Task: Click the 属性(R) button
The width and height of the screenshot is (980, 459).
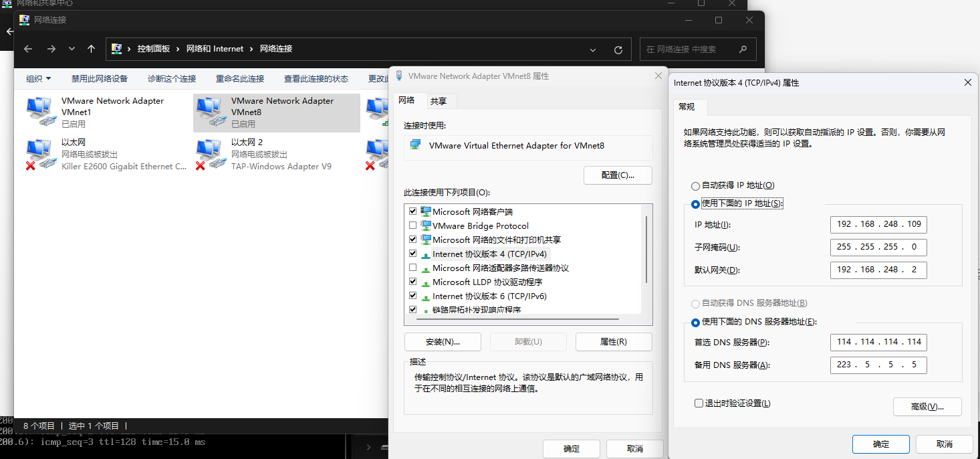Action: pyautogui.click(x=614, y=342)
